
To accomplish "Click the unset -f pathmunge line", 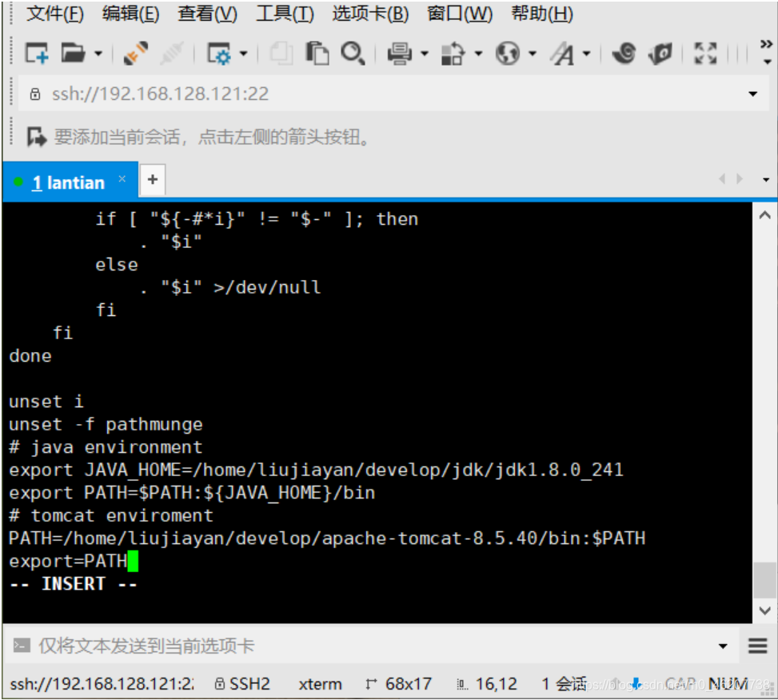I will click(106, 425).
